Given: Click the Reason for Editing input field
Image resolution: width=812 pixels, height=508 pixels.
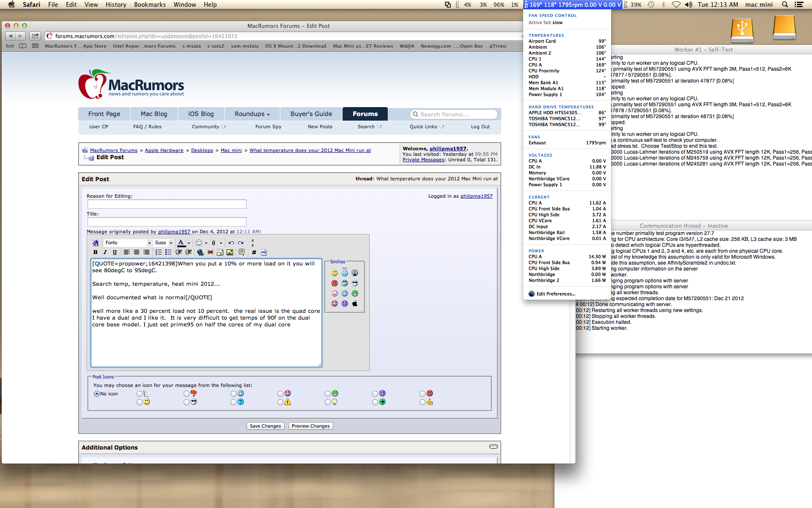Looking at the screenshot, I should (x=167, y=204).
